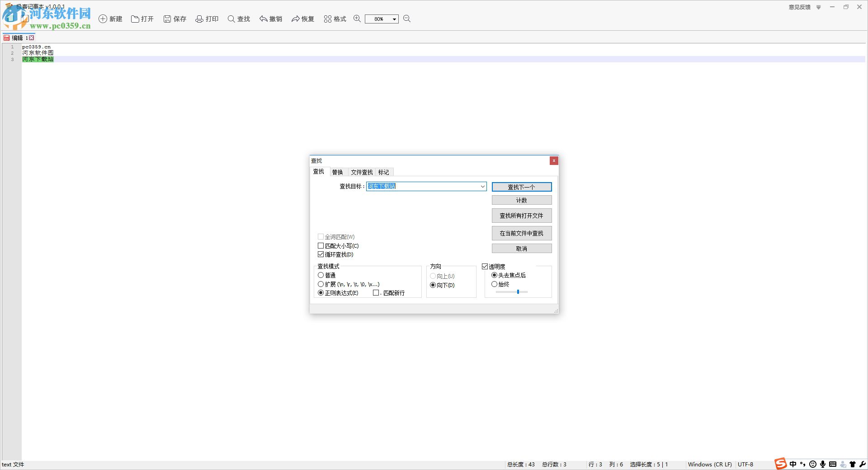Screen dimensions: 868x470
Task: Enable 匹配大小写 case sensitivity
Action: (321, 245)
